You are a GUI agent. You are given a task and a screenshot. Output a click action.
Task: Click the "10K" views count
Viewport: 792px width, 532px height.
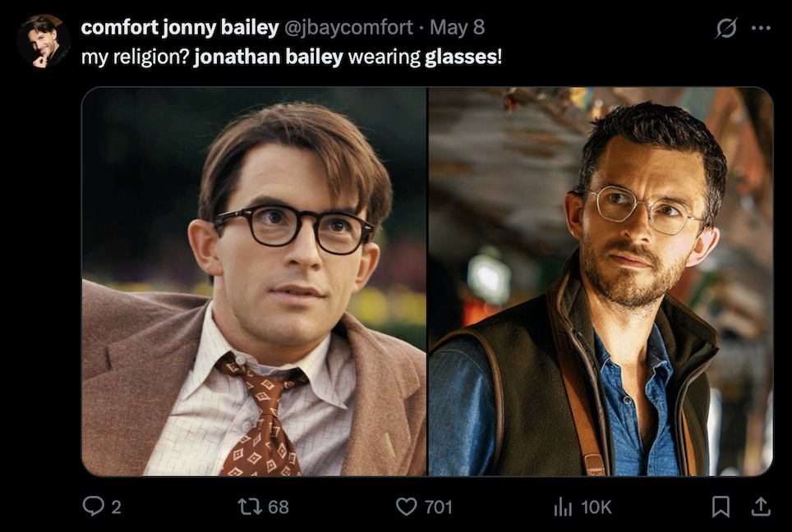[596, 507]
